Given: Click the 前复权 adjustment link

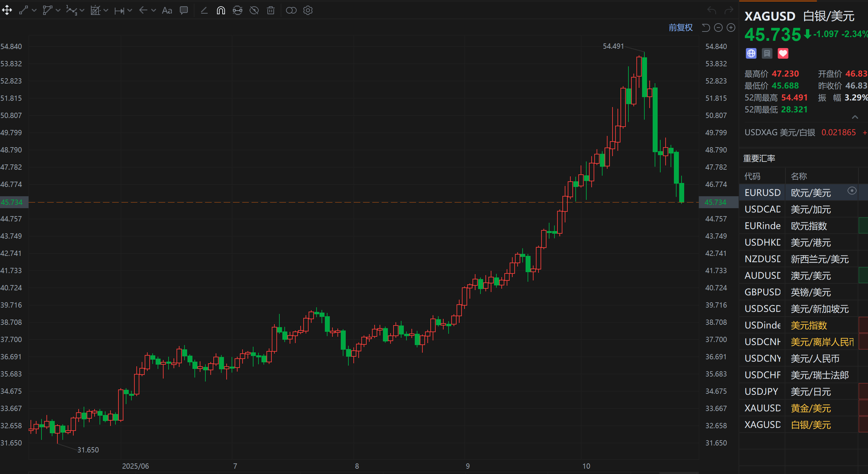Looking at the screenshot, I should (680, 28).
